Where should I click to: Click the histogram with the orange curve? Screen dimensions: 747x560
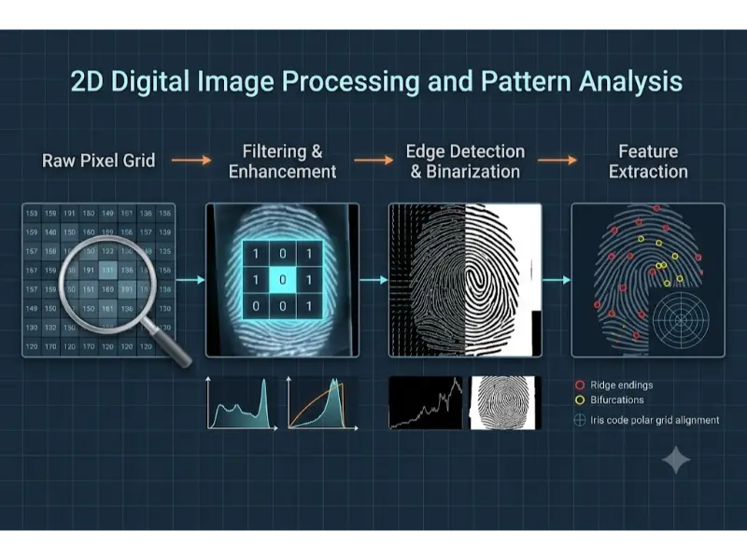(x=322, y=403)
